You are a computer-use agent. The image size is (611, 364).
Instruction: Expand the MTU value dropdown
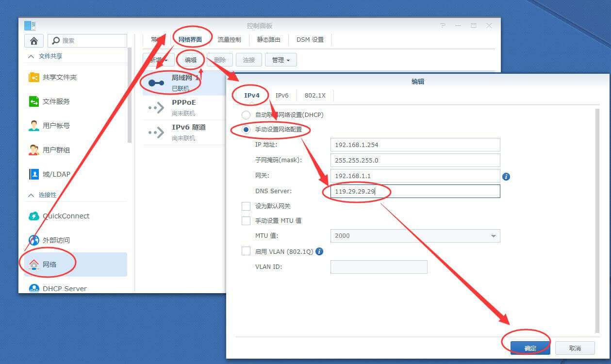(x=493, y=236)
